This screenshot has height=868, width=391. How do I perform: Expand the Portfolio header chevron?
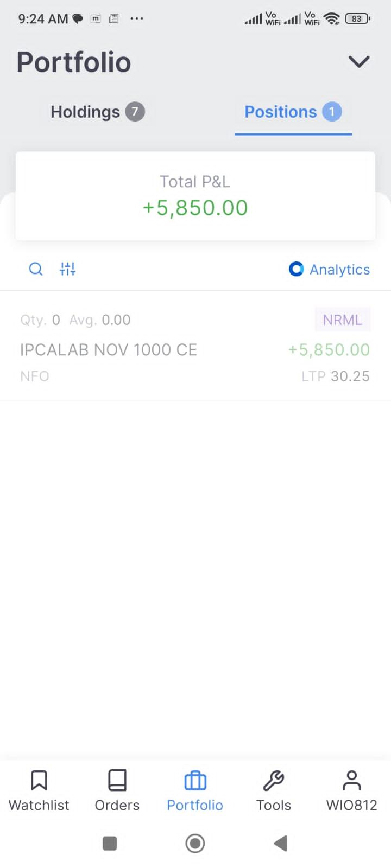click(359, 62)
